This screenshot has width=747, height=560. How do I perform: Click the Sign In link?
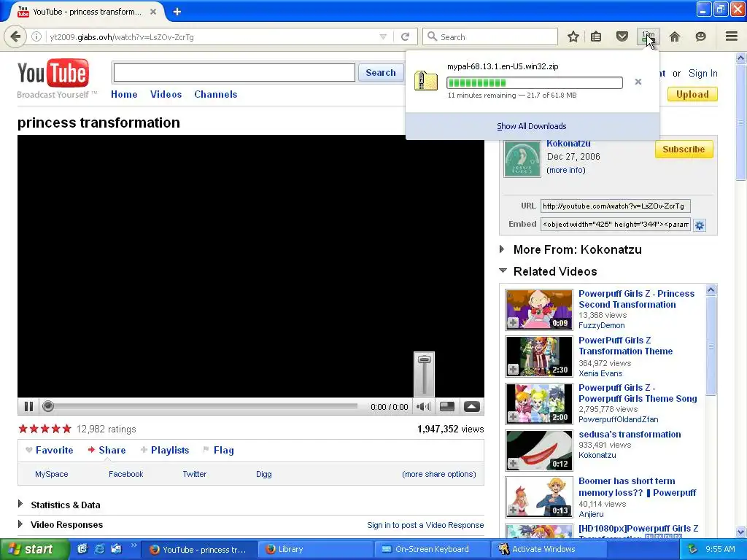coord(703,74)
